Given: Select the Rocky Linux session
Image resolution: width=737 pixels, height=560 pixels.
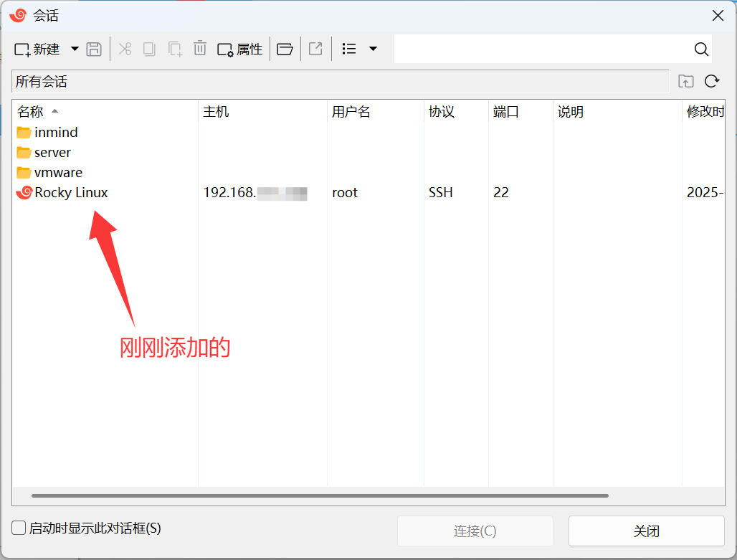Looking at the screenshot, I should coord(70,193).
